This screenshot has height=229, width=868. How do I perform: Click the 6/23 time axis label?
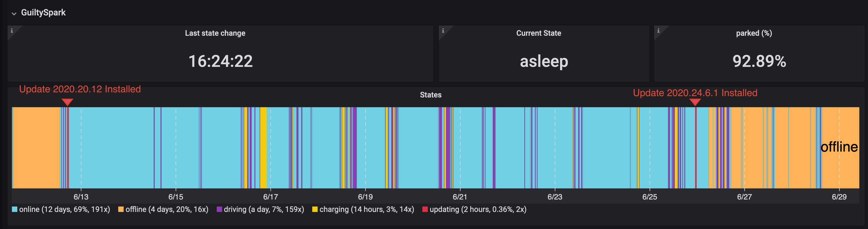click(555, 197)
